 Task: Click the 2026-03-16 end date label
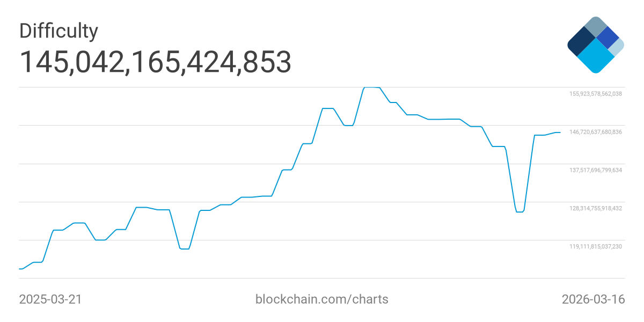tap(593, 299)
